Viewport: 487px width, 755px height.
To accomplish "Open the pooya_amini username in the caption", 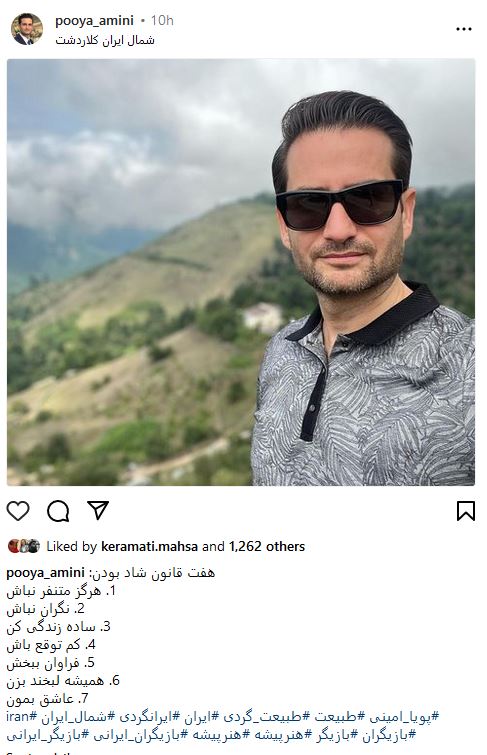I will 45,573.
